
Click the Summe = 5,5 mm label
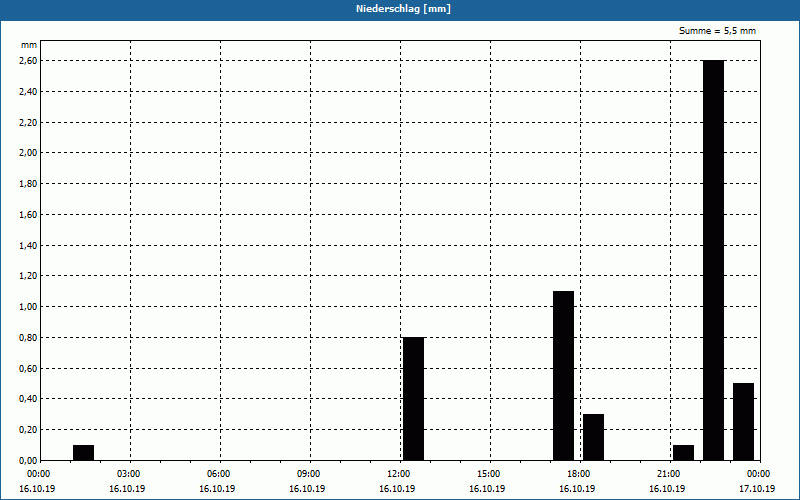(x=718, y=31)
